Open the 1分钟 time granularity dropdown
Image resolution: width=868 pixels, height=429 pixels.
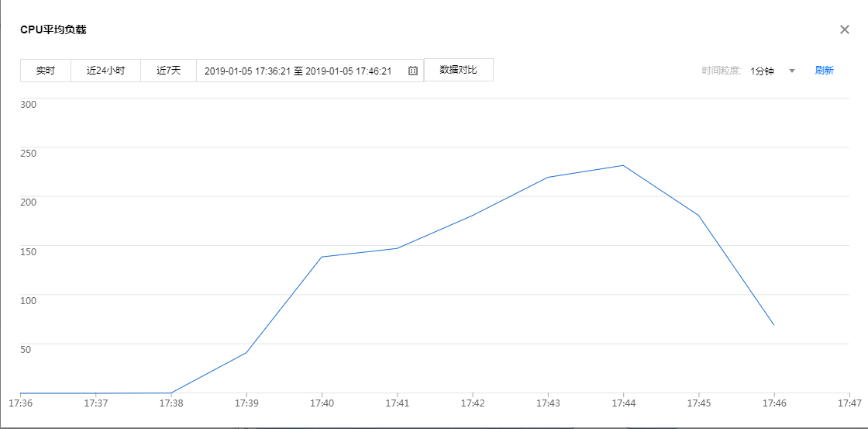762,71
